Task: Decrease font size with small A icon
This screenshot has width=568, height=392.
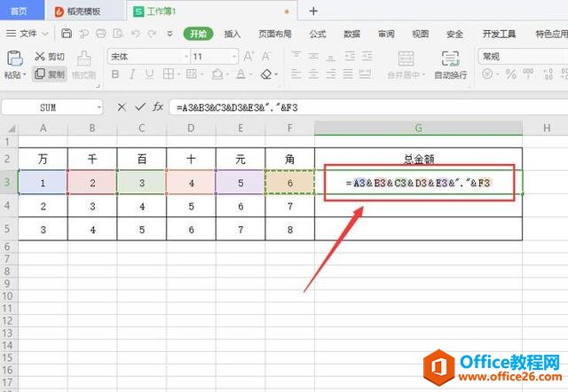Action: point(266,57)
